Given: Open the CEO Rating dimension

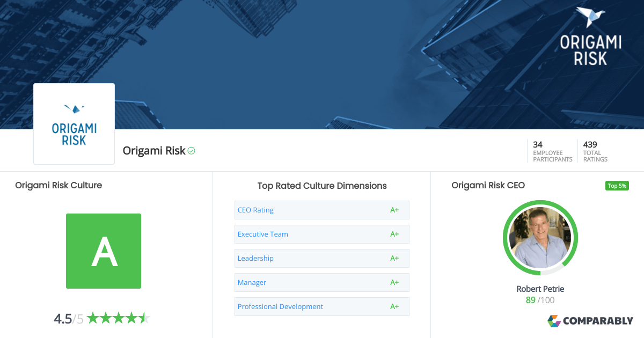Looking at the screenshot, I should [255, 210].
